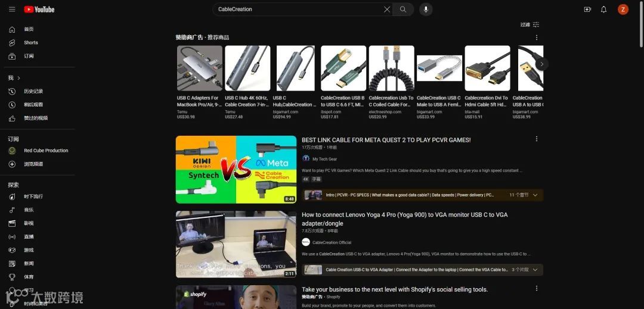Open How to connect Lenovo Yoga title

(x=404, y=219)
